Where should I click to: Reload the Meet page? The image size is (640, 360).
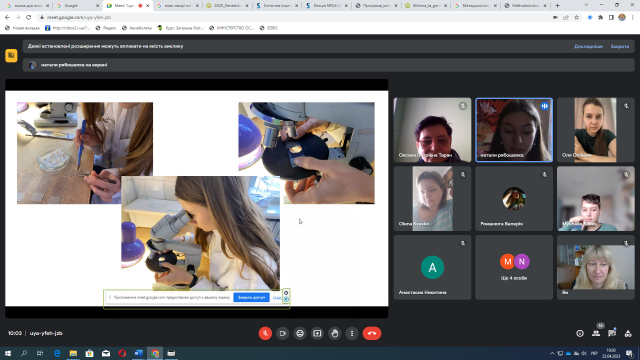29,18
